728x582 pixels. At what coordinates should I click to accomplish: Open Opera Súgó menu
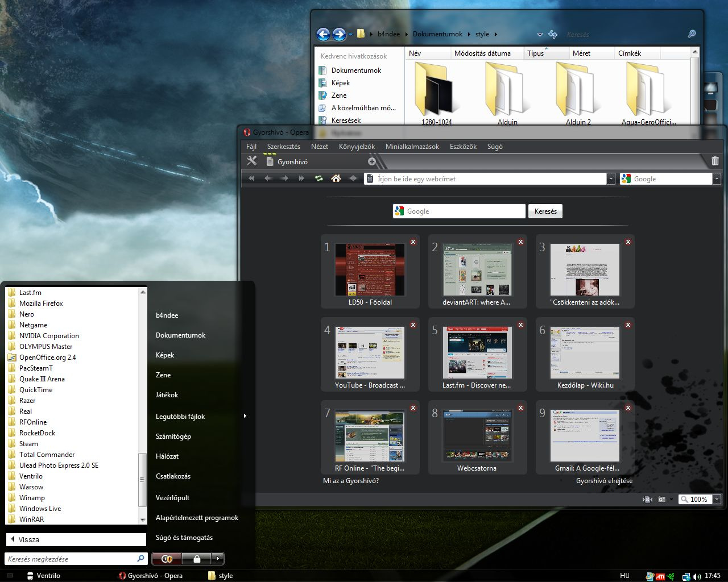coord(495,147)
